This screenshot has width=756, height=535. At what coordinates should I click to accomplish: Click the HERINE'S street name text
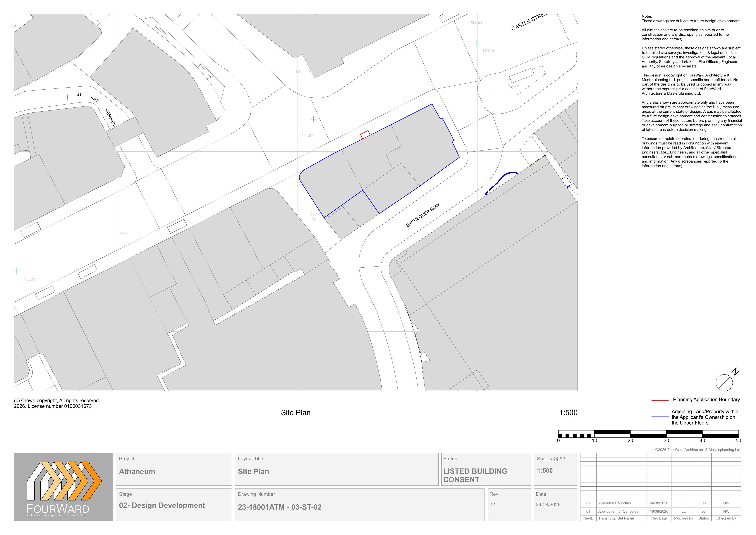point(111,118)
